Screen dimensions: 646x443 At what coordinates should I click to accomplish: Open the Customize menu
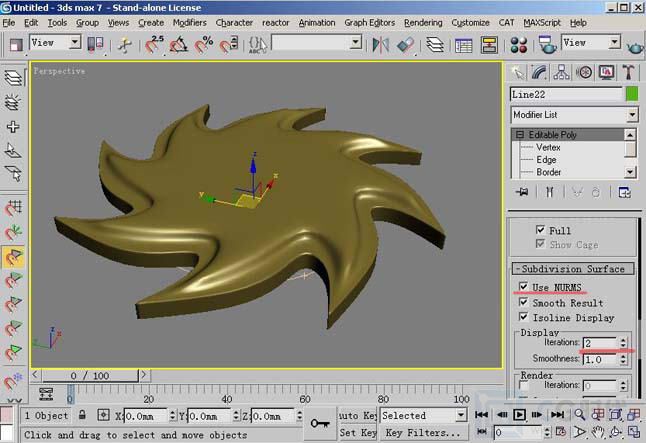click(x=470, y=23)
